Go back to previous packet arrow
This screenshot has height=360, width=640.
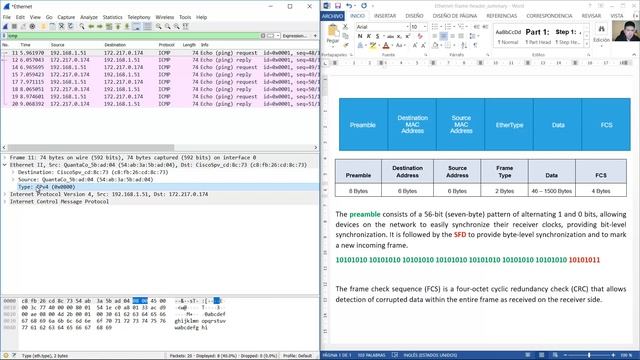coord(91,26)
